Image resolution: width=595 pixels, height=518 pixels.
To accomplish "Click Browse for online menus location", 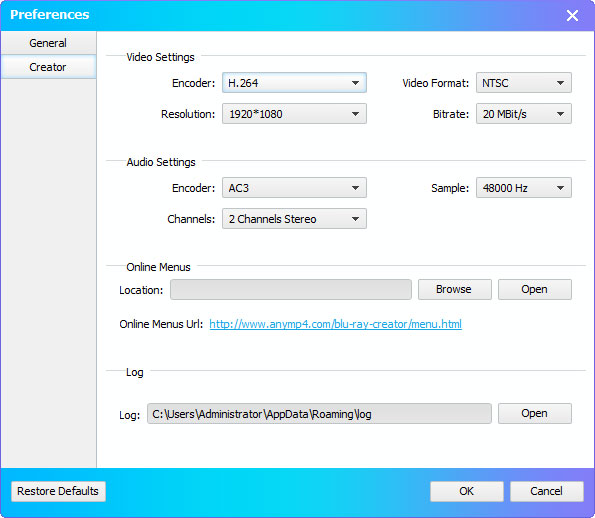I will [x=455, y=290].
